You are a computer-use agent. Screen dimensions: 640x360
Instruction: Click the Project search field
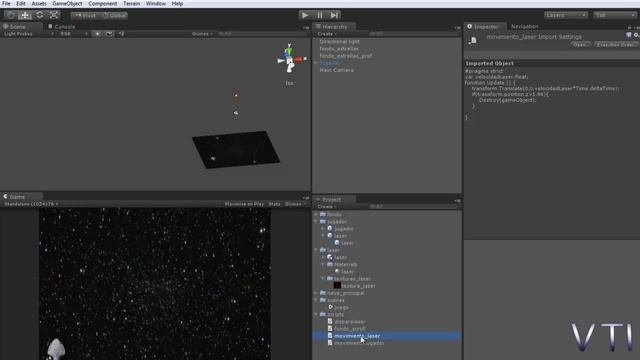click(412, 207)
